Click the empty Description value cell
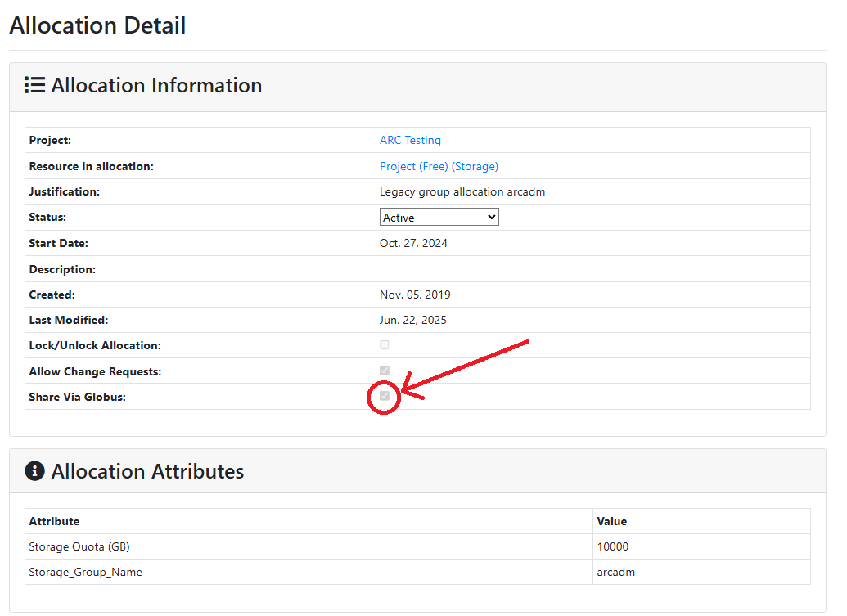This screenshot has height=616, width=847. pyautogui.click(x=592, y=269)
